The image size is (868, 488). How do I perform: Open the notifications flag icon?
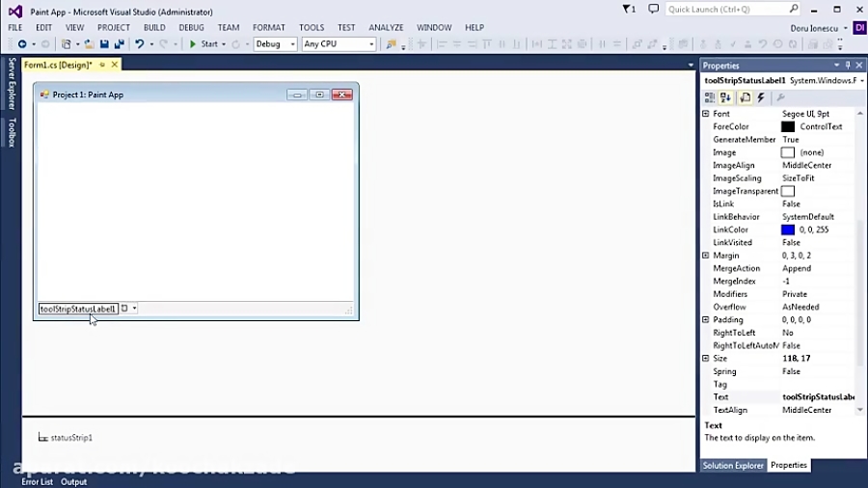tap(629, 10)
